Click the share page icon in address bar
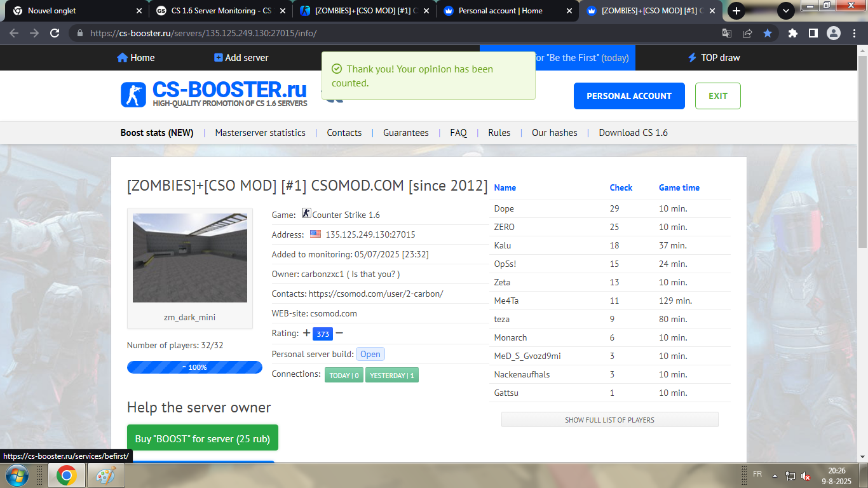This screenshot has height=488, width=868. pyautogui.click(x=747, y=33)
